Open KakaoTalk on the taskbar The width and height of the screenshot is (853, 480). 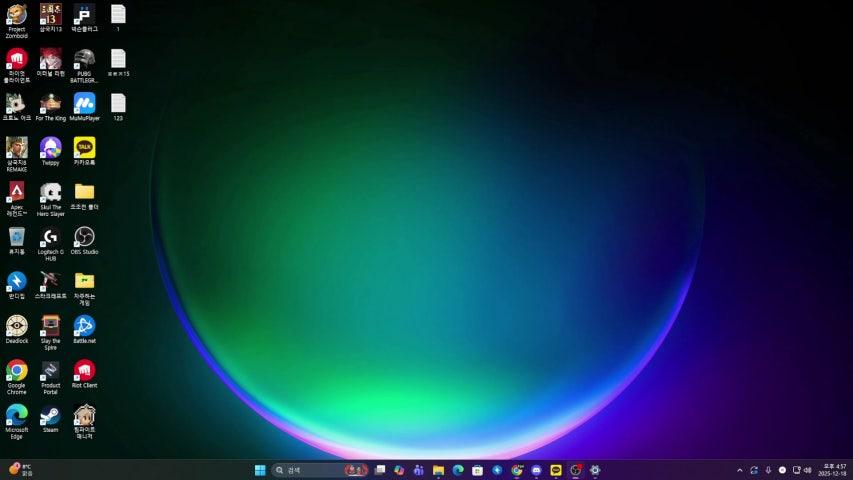point(556,470)
